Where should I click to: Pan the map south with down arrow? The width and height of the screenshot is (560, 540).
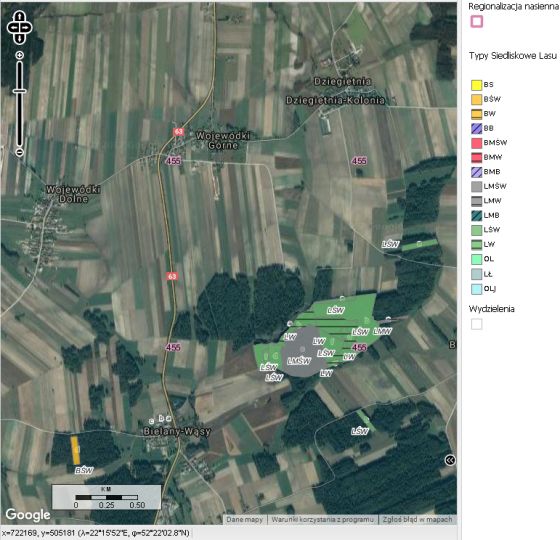(x=20, y=38)
